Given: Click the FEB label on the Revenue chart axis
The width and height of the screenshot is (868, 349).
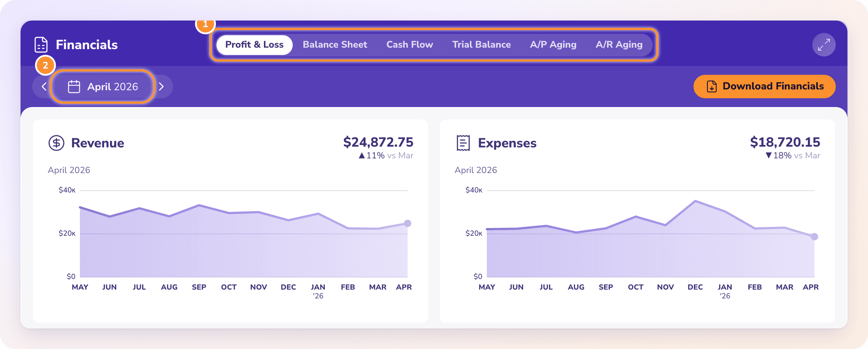Looking at the screenshot, I should 348,287.
